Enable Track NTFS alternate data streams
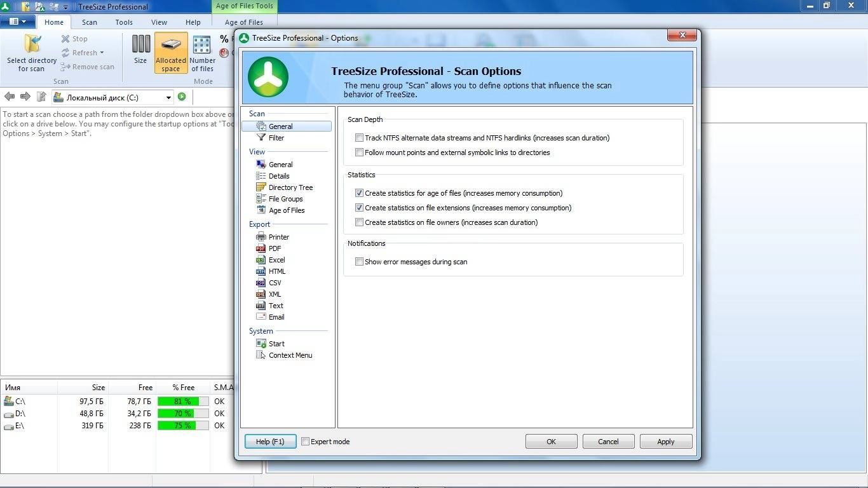Image resolution: width=868 pixels, height=488 pixels. 359,138
